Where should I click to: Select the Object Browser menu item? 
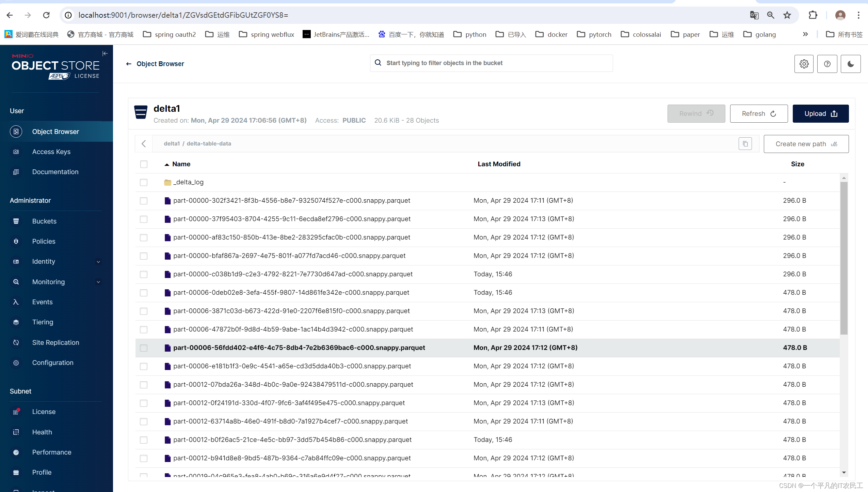click(x=55, y=132)
